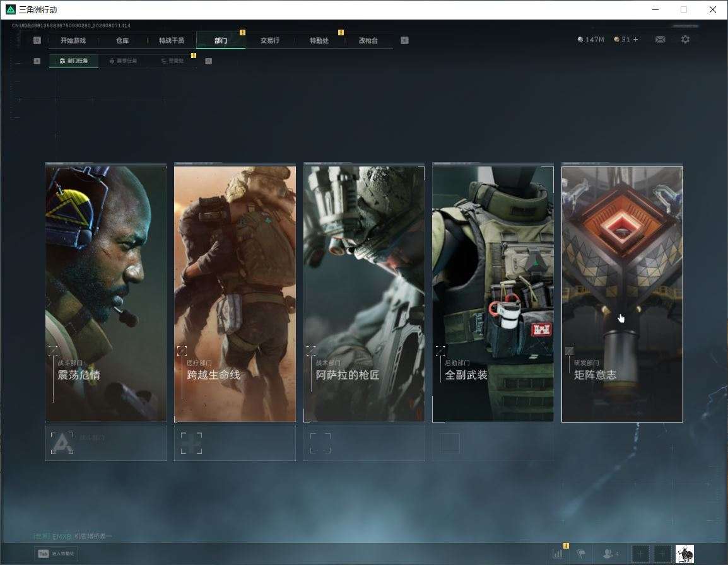
Task: Click the world chat message line
Action: (73, 536)
